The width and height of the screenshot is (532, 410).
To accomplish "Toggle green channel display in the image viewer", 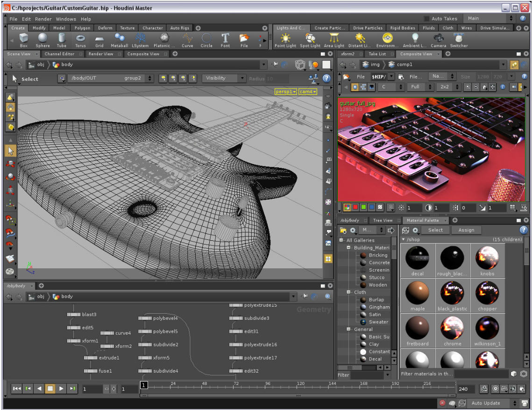I will click(363, 208).
